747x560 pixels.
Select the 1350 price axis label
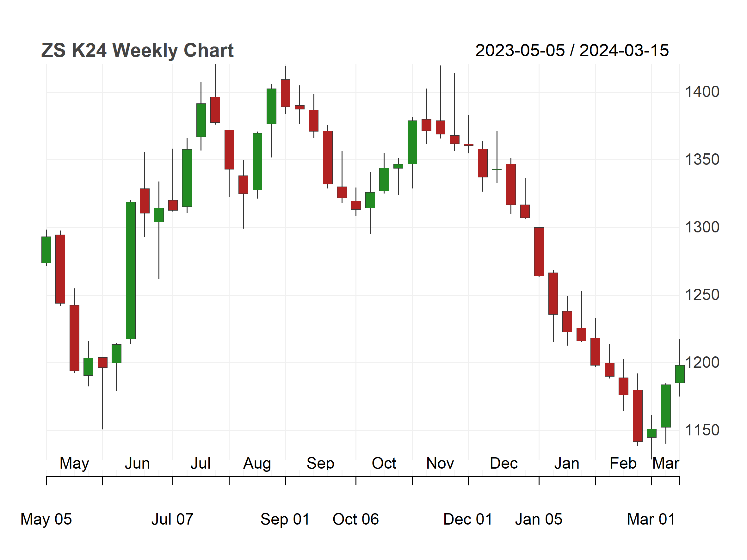[702, 160]
